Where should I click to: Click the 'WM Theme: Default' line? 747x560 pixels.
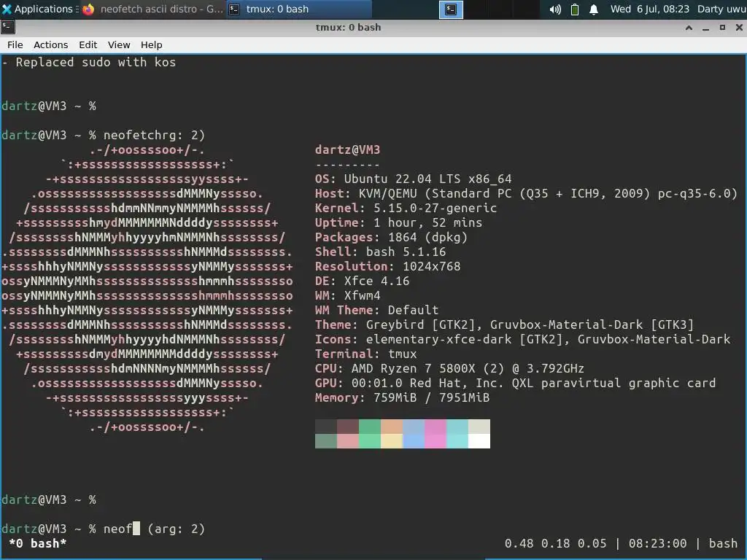click(377, 310)
